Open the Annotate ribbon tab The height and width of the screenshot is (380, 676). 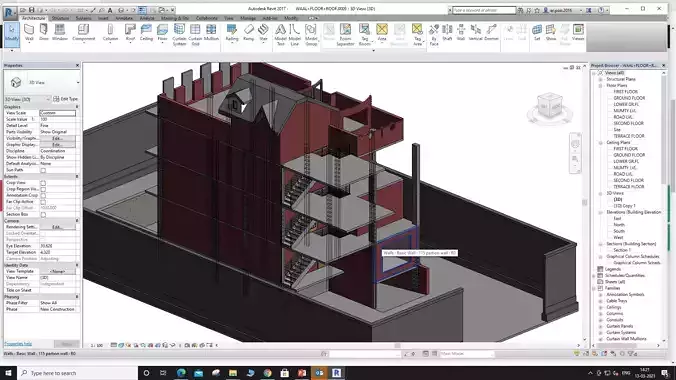coord(124,18)
